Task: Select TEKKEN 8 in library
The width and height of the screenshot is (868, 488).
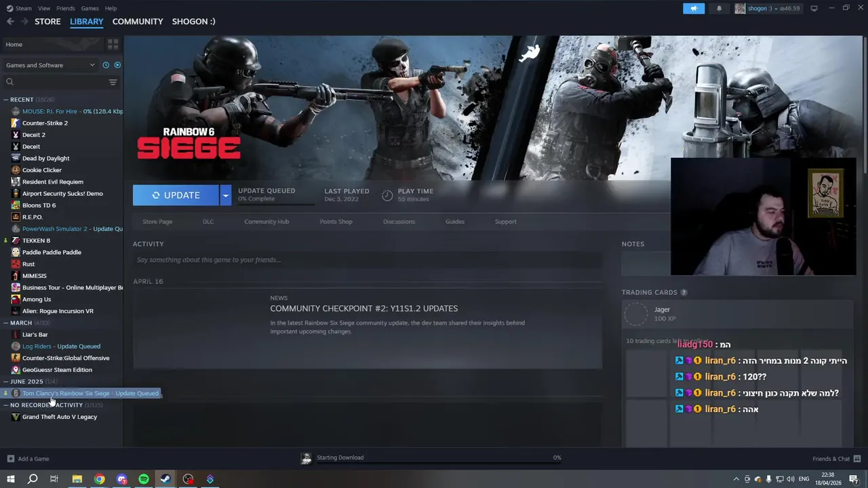Action: tap(36, 241)
